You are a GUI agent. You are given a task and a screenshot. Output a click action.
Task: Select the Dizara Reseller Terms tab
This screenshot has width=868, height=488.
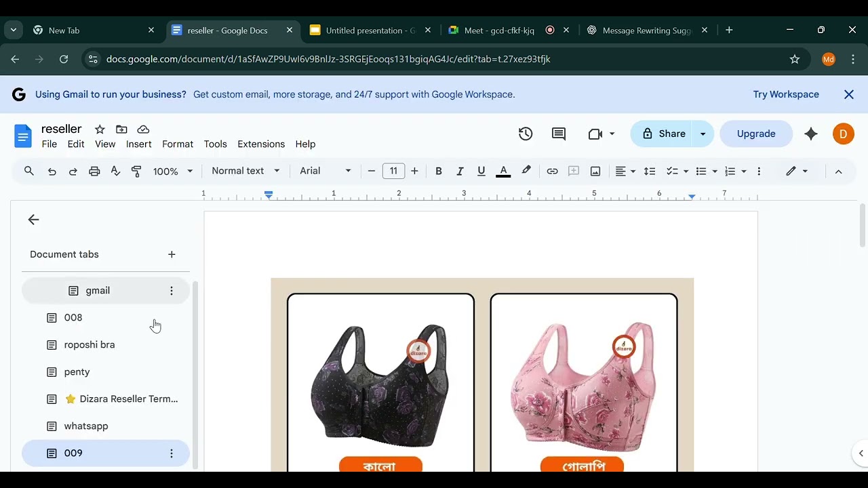(106, 399)
